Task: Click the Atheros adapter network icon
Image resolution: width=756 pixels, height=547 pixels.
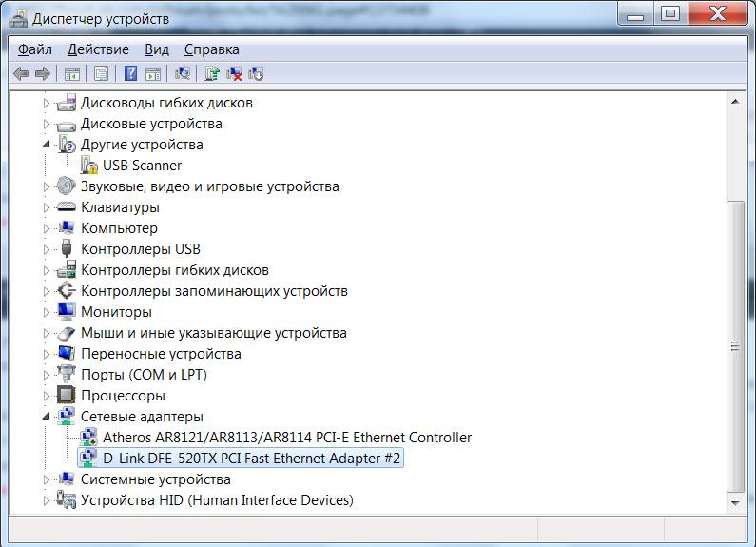Action: click(x=88, y=437)
